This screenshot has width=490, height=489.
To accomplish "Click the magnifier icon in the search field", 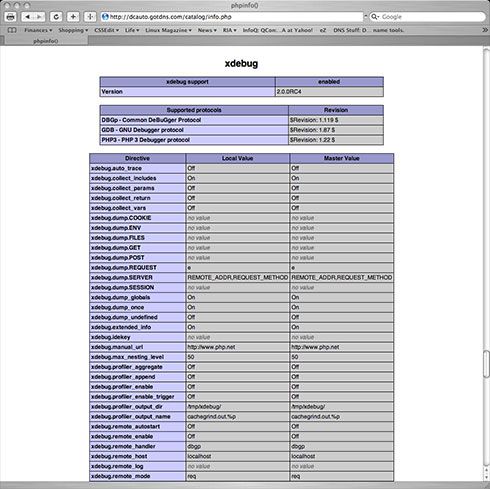I will 375,17.
